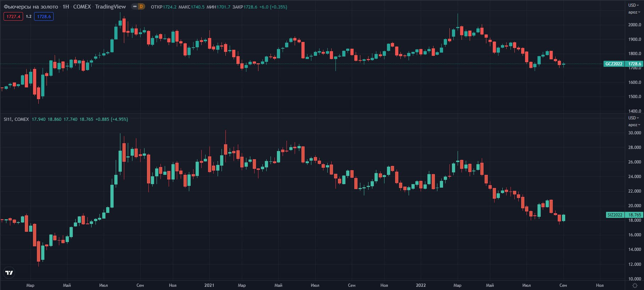Open the TradingView logo in the chart corner

click(x=9, y=273)
